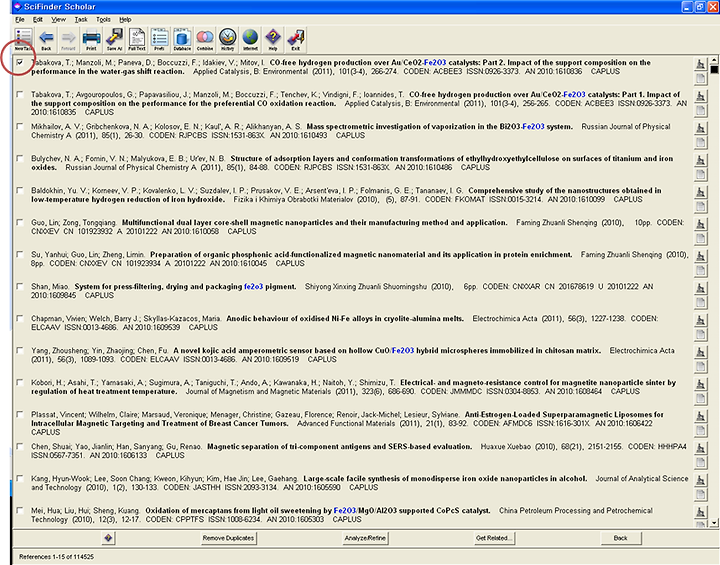Check the Mei Hua mercaptans oxidation reference
Screen dimensions: 720x565
point(20,510)
